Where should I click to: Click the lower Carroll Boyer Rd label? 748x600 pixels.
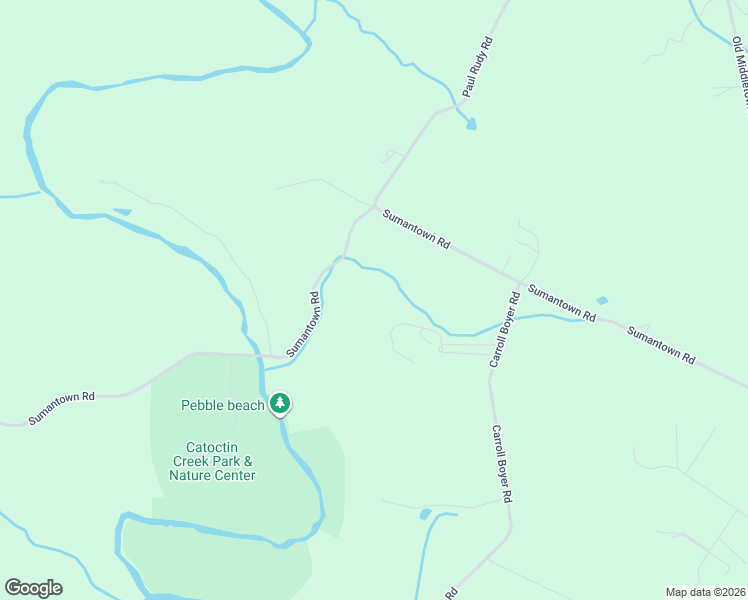(x=502, y=464)
